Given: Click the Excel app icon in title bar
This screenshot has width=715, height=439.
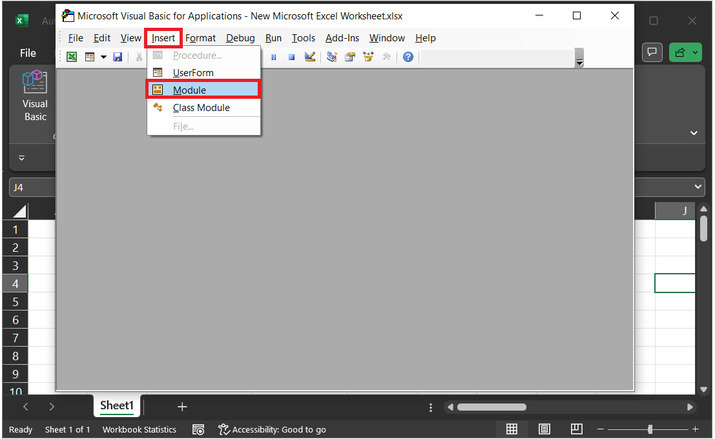Looking at the screenshot, I should click(x=21, y=21).
